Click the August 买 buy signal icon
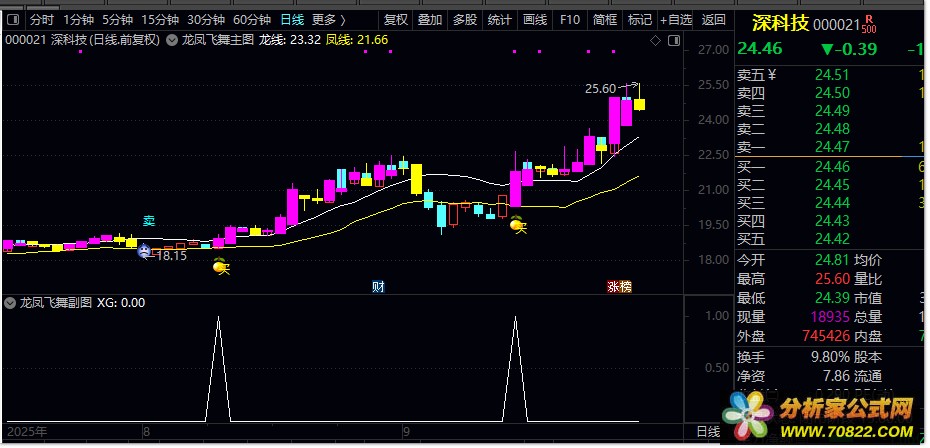The height and width of the screenshot is (448, 930). point(221,267)
